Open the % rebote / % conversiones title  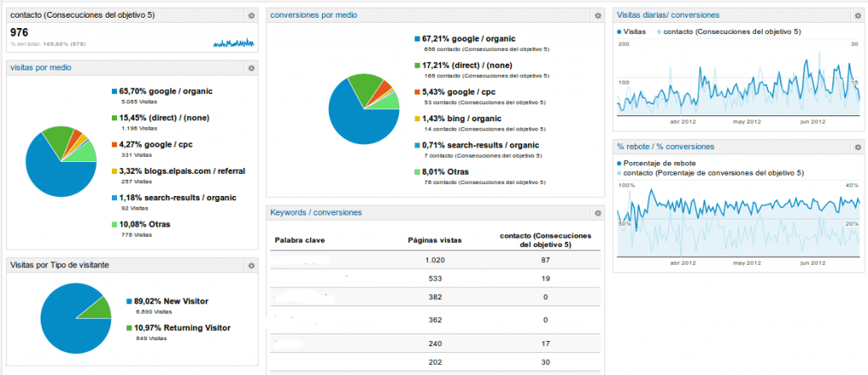[x=665, y=146]
